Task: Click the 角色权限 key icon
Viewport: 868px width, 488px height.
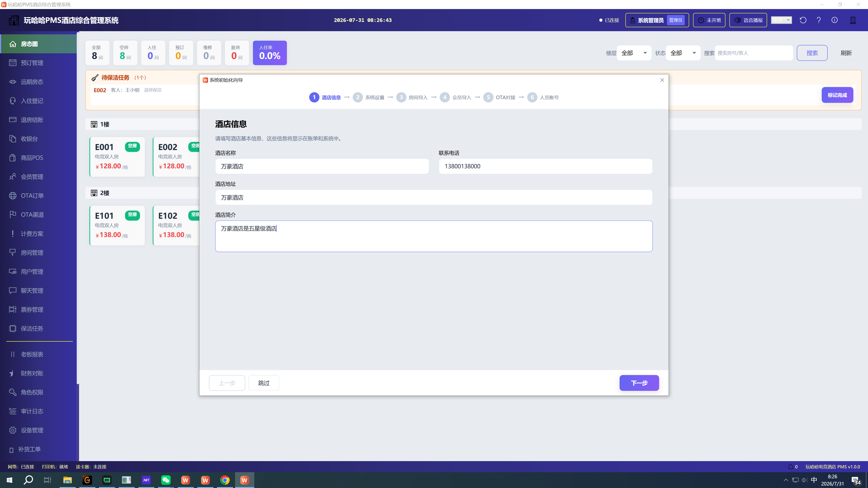Action: 12,392
